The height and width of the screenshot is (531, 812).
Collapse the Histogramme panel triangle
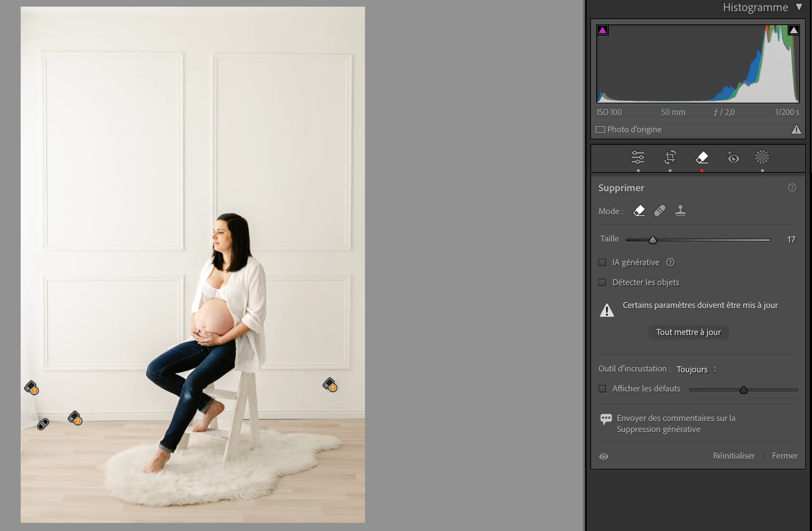tap(799, 7)
